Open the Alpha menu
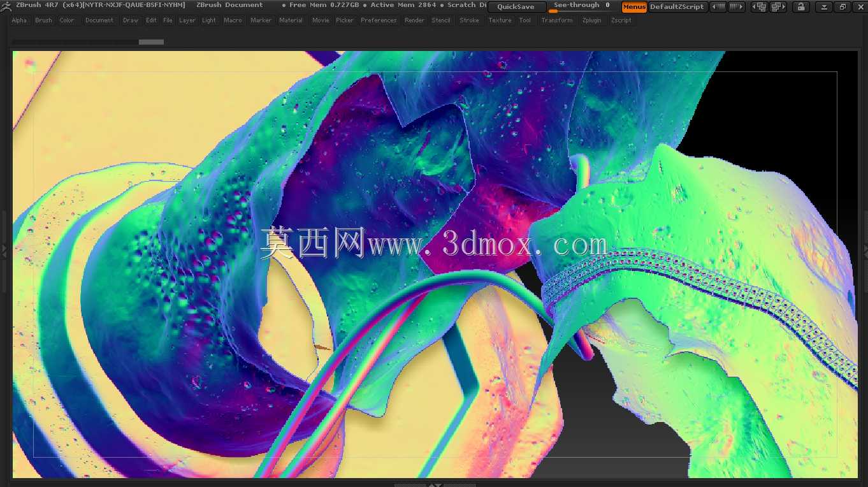The width and height of the screenshot is (868, 487). point(19,20)
